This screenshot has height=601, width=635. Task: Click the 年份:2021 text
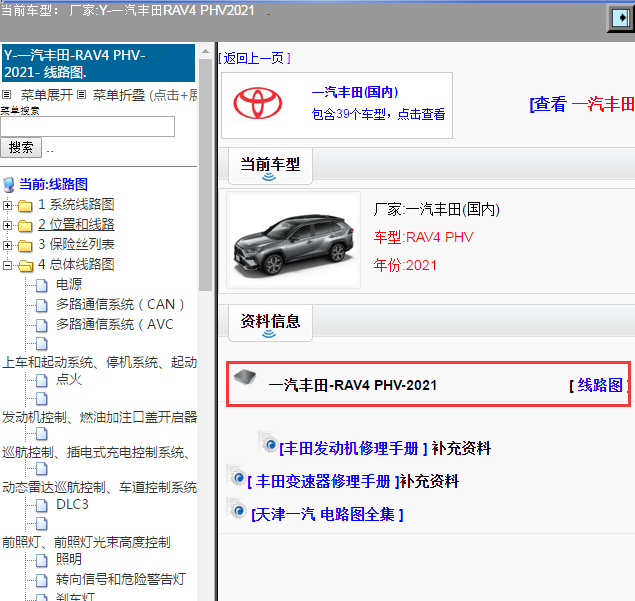point(405,265)
